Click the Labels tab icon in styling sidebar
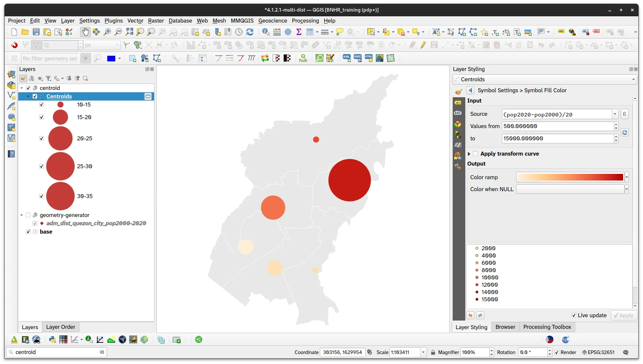643x364 pixels. coord(458,103)
